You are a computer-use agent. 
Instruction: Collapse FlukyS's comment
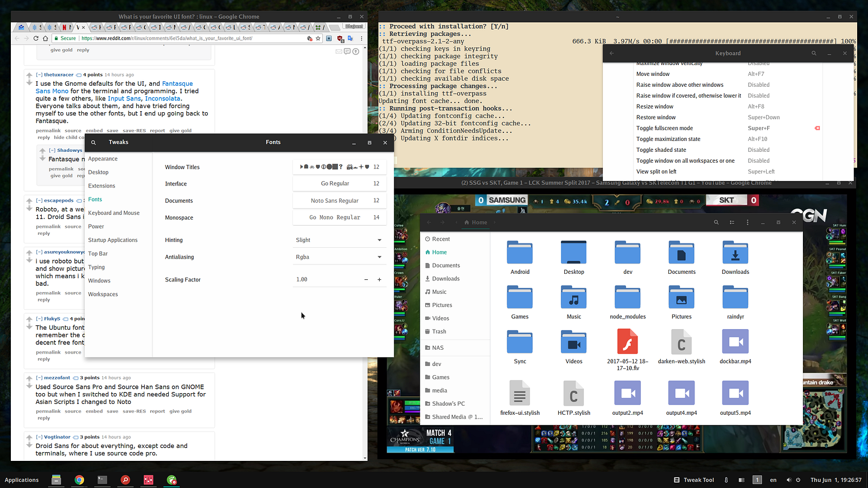point(39,319)
